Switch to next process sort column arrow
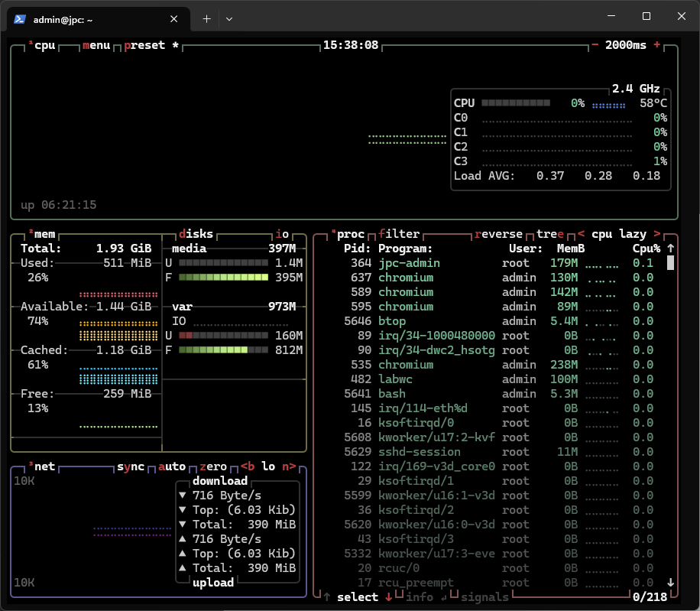Screen dimensions: 700x611 656,234
